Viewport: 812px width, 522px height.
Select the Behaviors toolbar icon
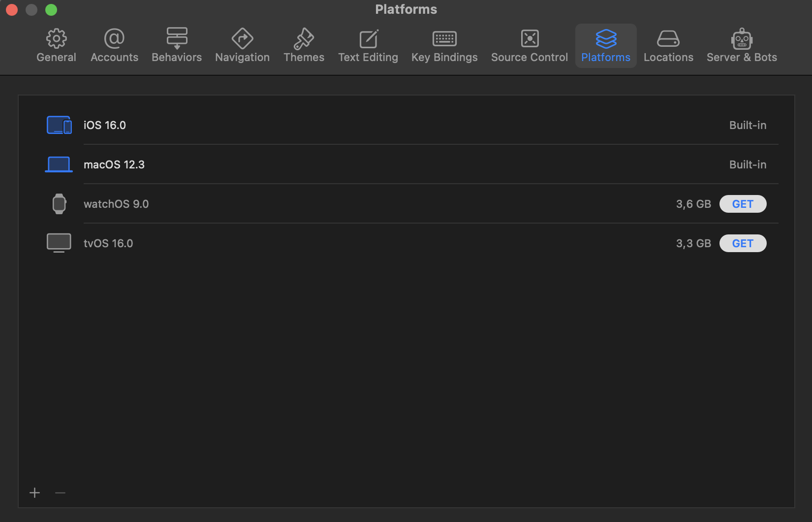(x=177, y=38)
